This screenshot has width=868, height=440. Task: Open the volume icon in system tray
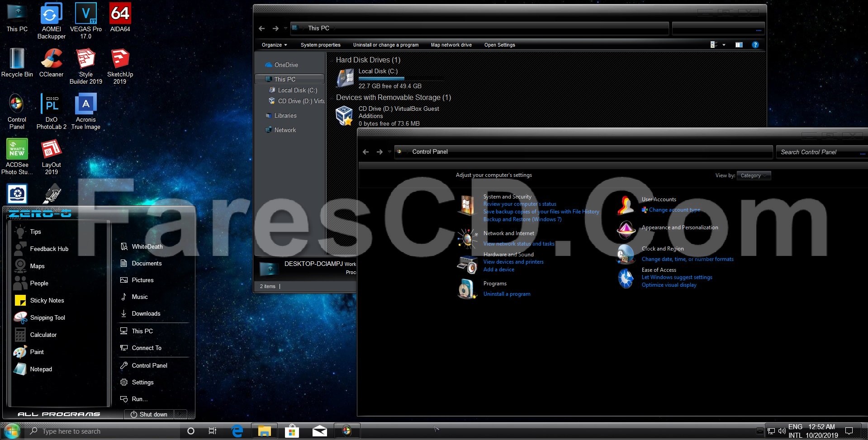point(782,431)
